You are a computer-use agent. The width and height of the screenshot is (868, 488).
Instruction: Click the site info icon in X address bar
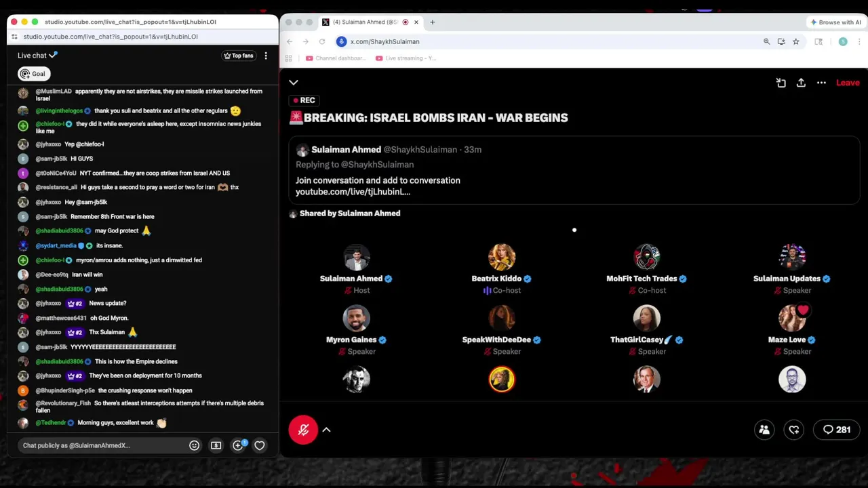[x=342, y=41]
